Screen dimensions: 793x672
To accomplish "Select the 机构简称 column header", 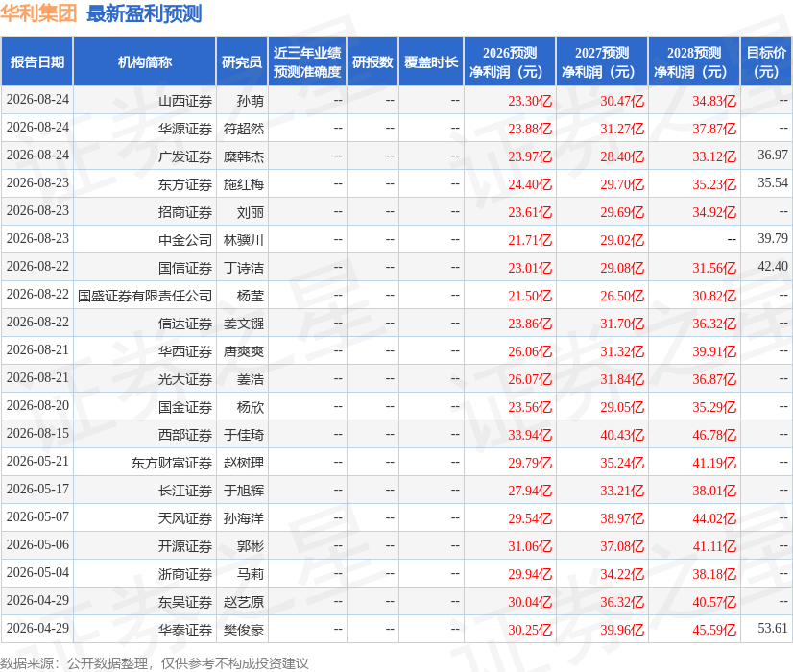I will click(x=145, y=61).
